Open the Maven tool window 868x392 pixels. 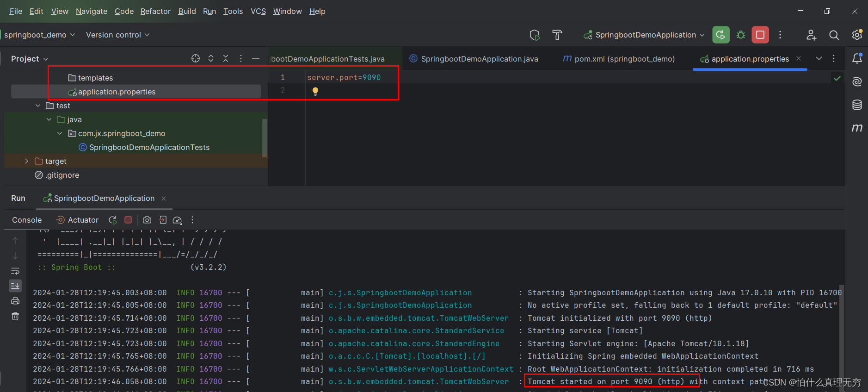(857, 128)
